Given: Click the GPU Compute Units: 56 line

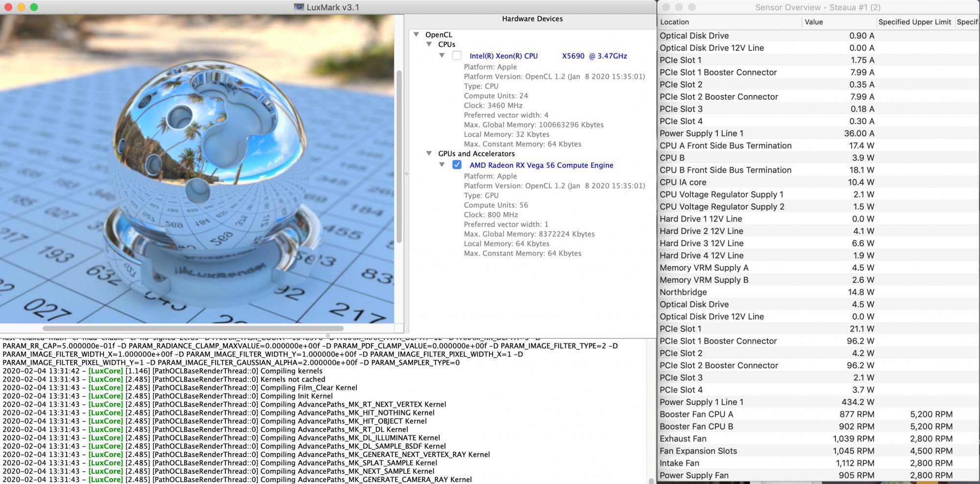Looking at the screenshot, I should point(496,205).
